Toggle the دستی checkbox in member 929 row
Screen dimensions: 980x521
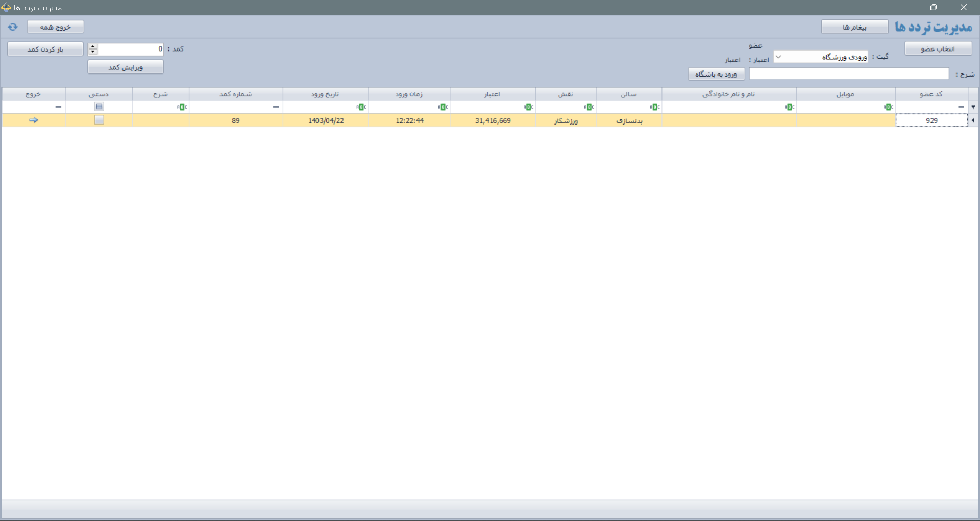pyautogui.click(x=99, y=120)
